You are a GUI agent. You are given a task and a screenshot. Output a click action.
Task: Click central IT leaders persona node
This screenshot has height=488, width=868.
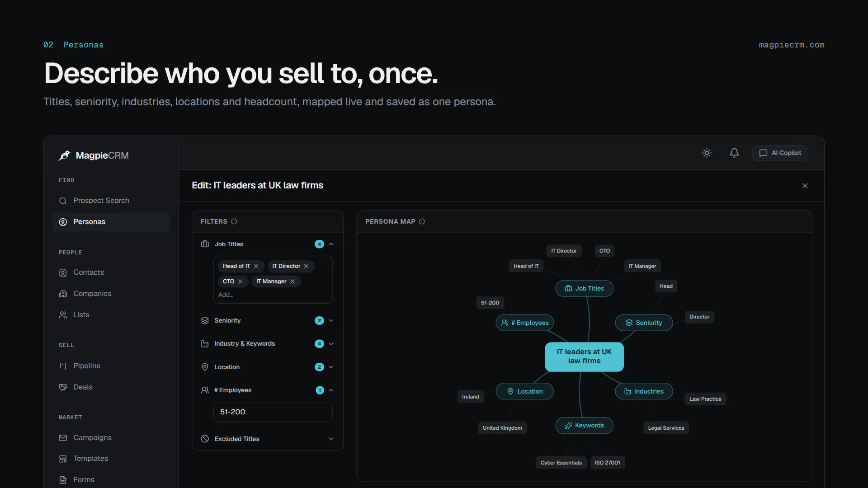click(x=584, y=357)
